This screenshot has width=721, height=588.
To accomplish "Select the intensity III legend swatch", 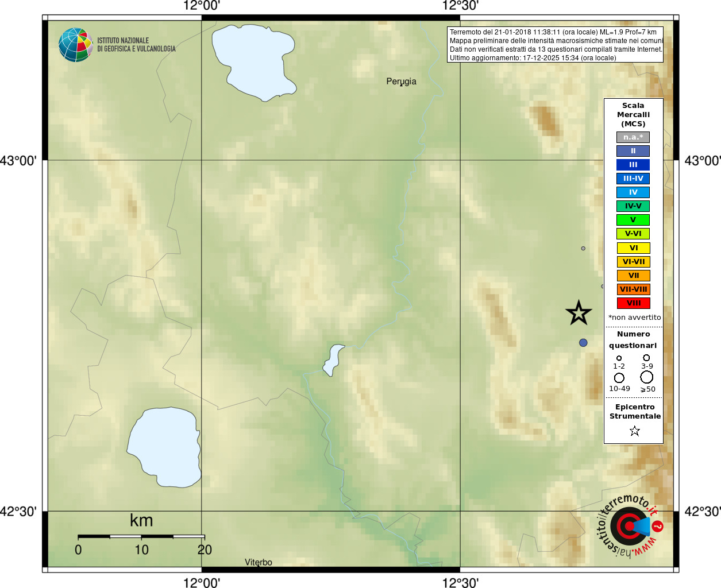I will point(633,165).
